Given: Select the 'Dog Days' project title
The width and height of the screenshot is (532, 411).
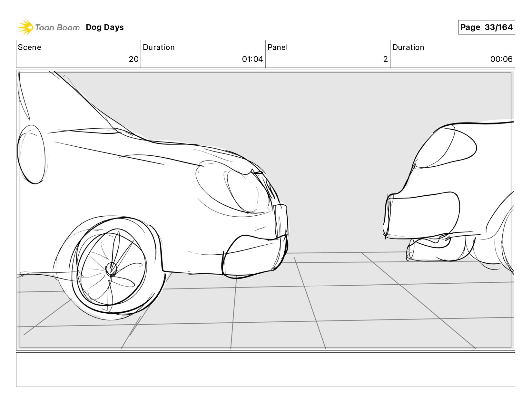Looking at the screenshot, I should tap(105, 27).
